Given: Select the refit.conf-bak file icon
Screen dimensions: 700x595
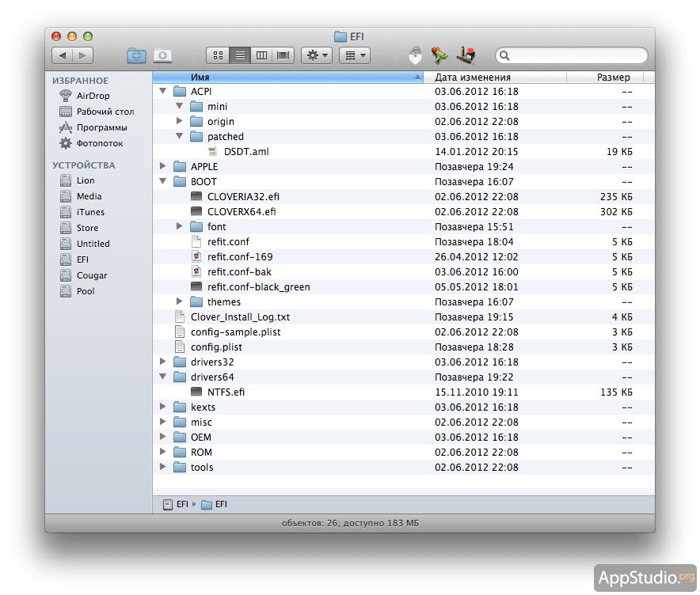Looking at the screenshot, I should (x=196, y=271).
